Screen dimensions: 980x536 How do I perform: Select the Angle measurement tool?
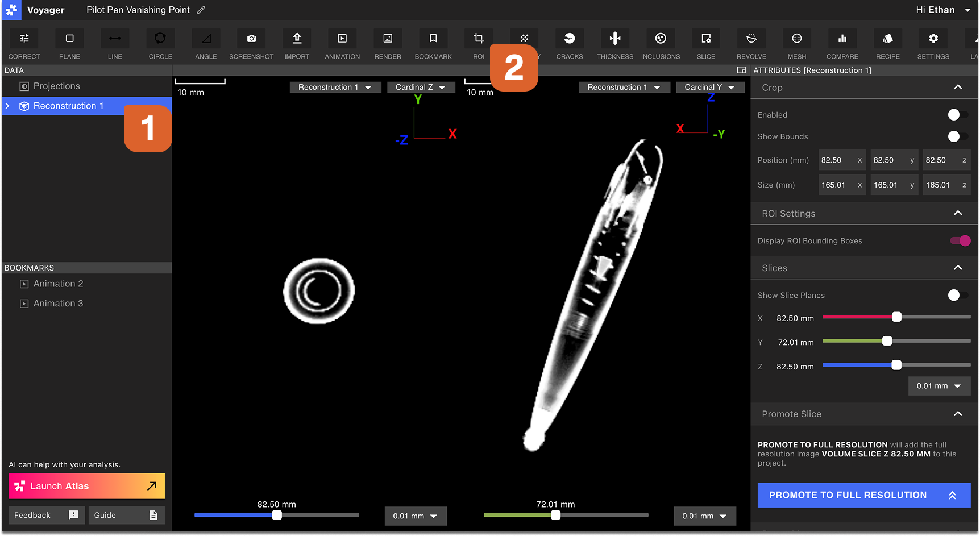pyautogui.click(x=206, y=44)
